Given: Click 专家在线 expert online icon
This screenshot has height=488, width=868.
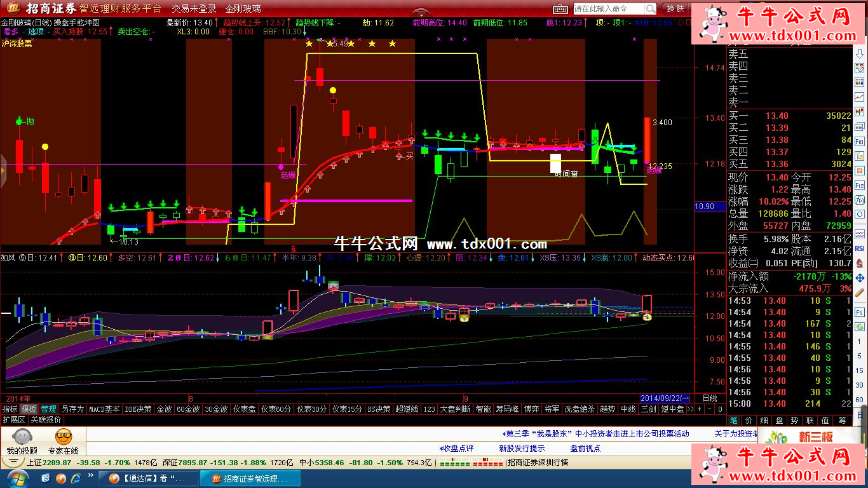Looking at the screenshot, I should 63,440.
